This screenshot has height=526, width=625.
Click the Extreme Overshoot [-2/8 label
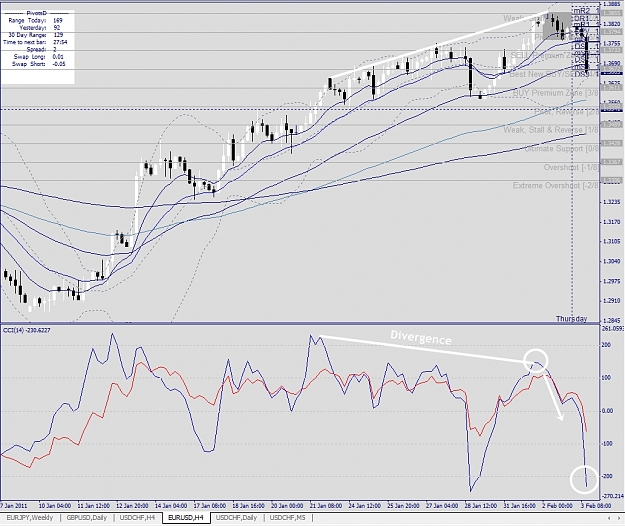[556, 186]
